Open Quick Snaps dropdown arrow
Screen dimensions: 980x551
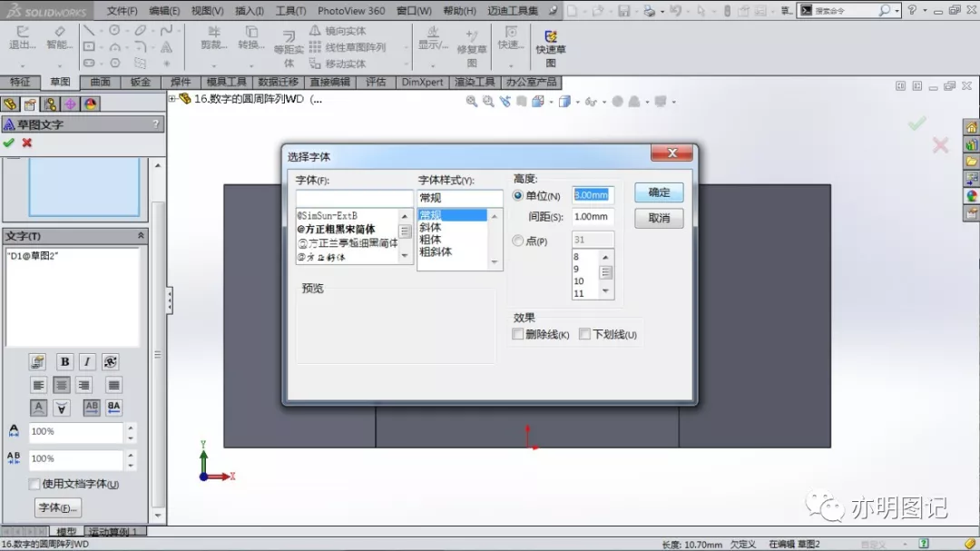[511, 65]
